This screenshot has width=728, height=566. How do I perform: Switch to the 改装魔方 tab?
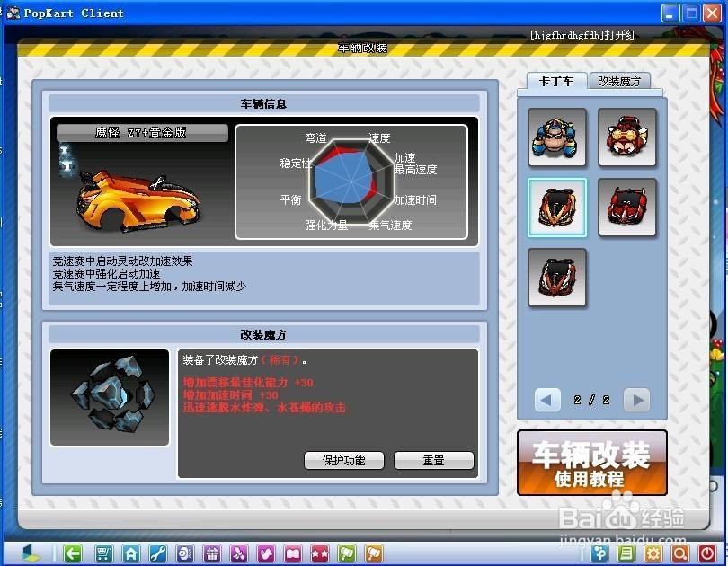(619, 82)
